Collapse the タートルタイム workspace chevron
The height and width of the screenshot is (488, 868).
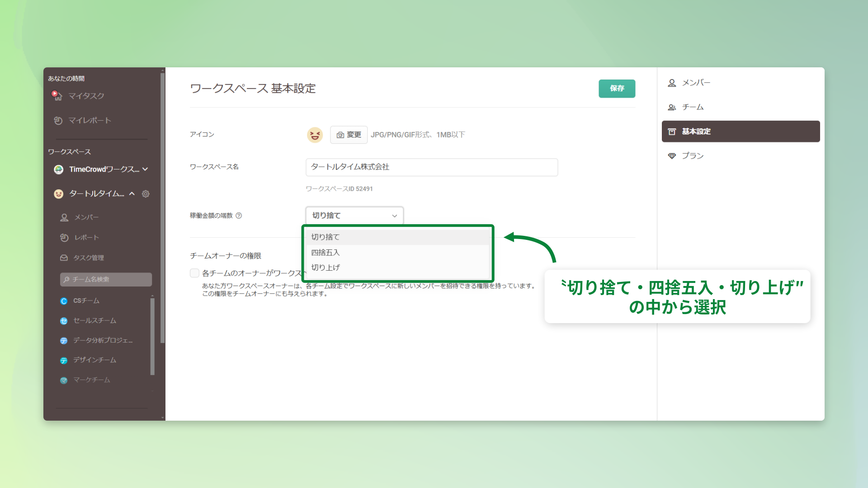(x=132, y=194)
